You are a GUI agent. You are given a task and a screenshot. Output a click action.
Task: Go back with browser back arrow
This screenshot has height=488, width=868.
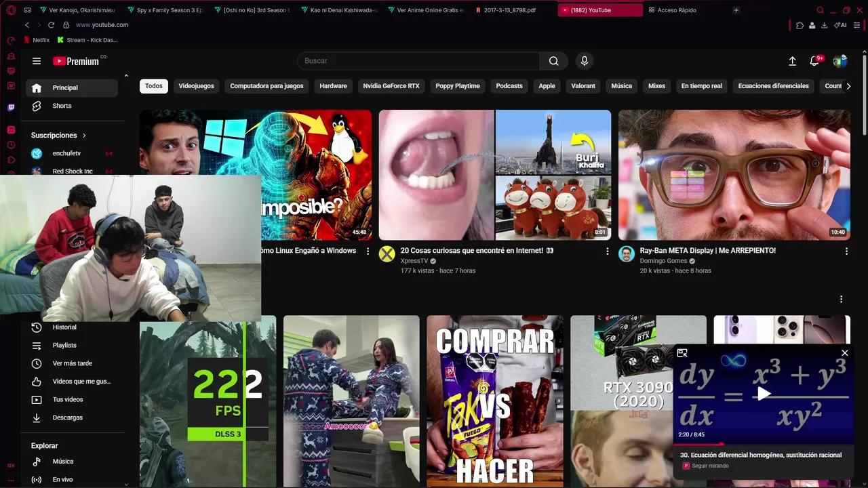point(27,25)
